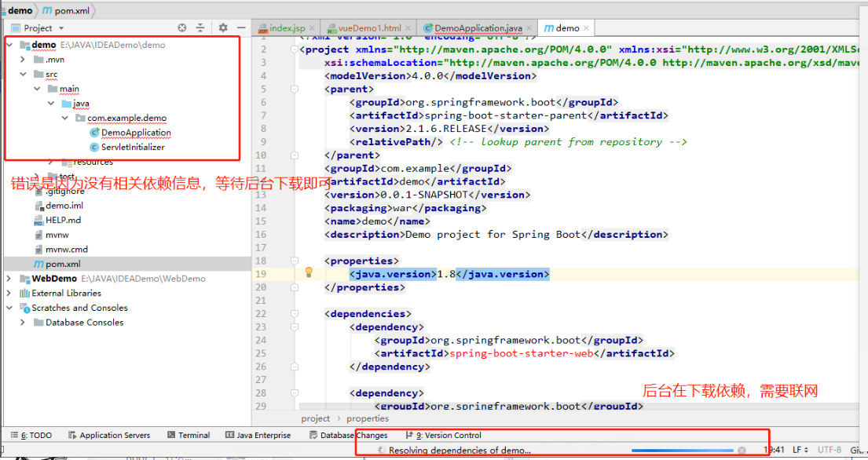Collapse the src folder
Viewport: 868px width, 460px height.
pos(23,75)
